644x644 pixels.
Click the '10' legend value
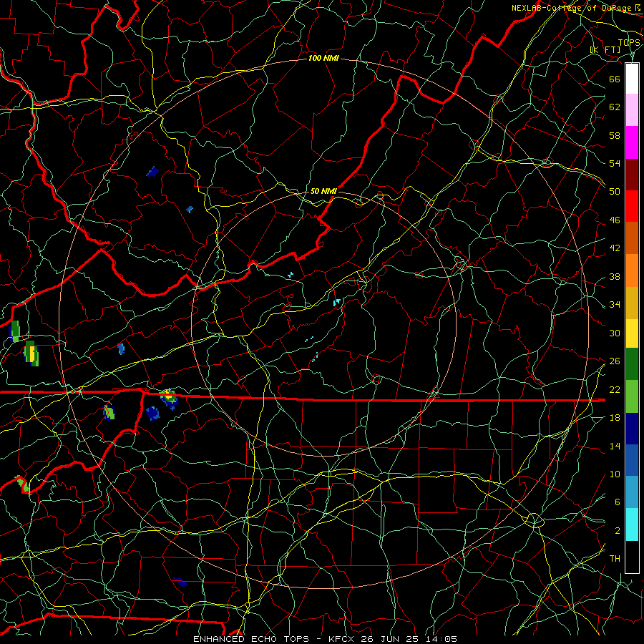coord(615,474)
